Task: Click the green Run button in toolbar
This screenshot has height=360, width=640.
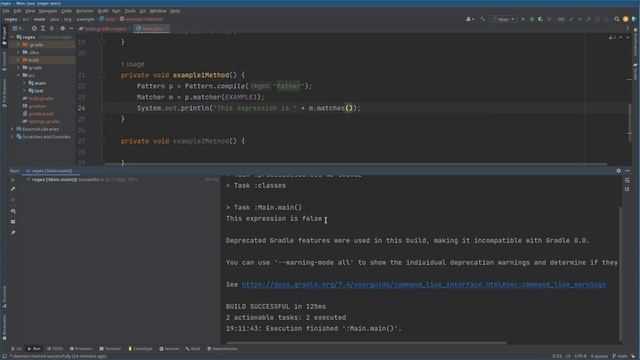Action: pos(523,19)
